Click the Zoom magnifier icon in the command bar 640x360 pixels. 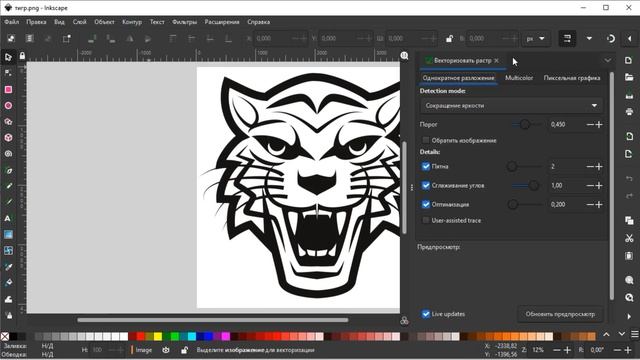(629, 280)
